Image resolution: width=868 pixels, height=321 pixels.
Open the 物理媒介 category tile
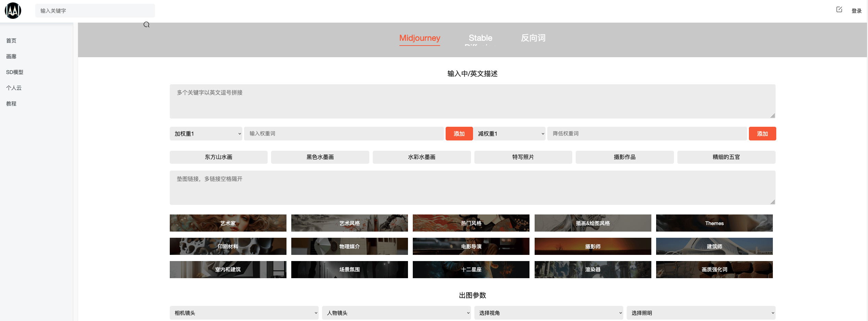[349, 246]
